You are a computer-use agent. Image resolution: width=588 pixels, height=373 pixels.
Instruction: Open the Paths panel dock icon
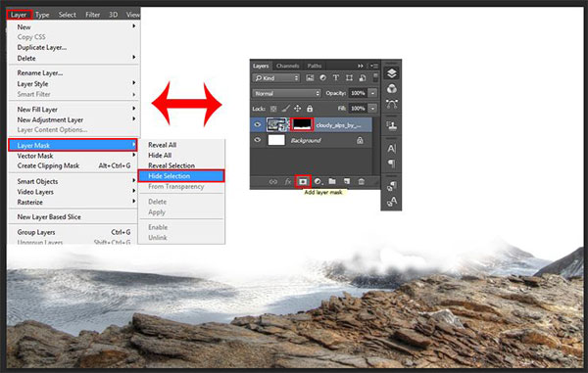pos(391,104)
